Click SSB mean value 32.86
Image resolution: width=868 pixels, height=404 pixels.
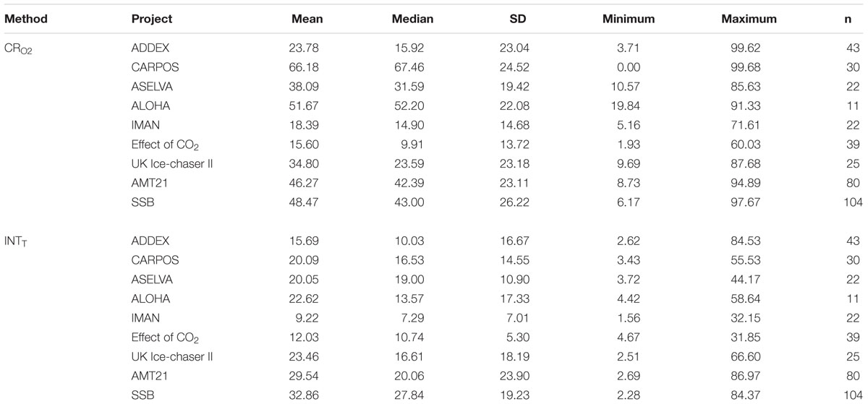click(x=308, y=395)
